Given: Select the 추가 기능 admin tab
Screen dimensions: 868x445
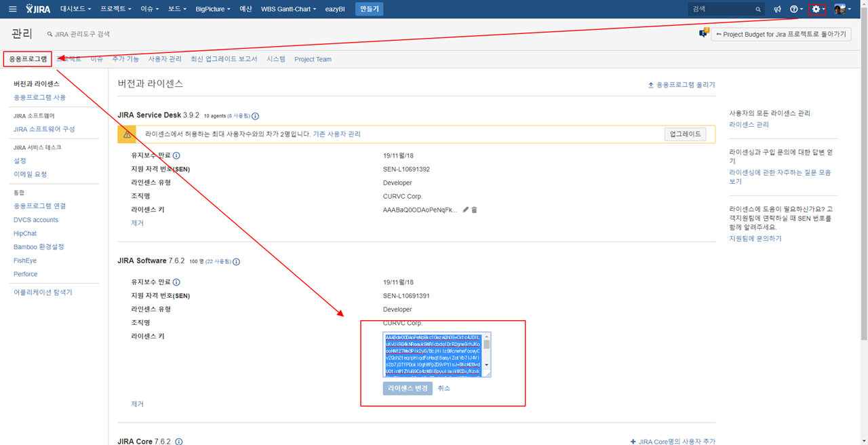Looking at the screenshot, I should coord(125,59).
